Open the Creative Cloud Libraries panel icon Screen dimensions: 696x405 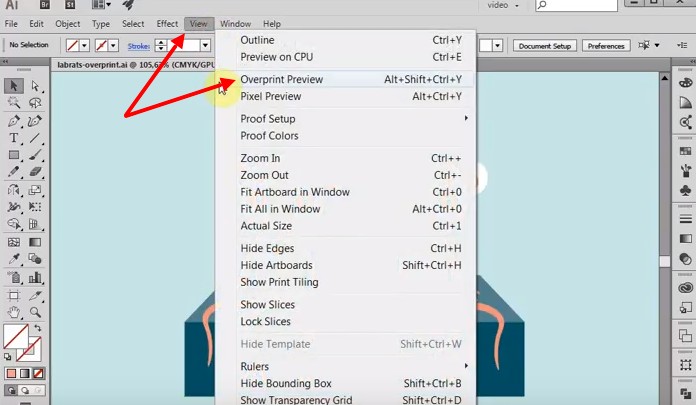coord(685,287)
